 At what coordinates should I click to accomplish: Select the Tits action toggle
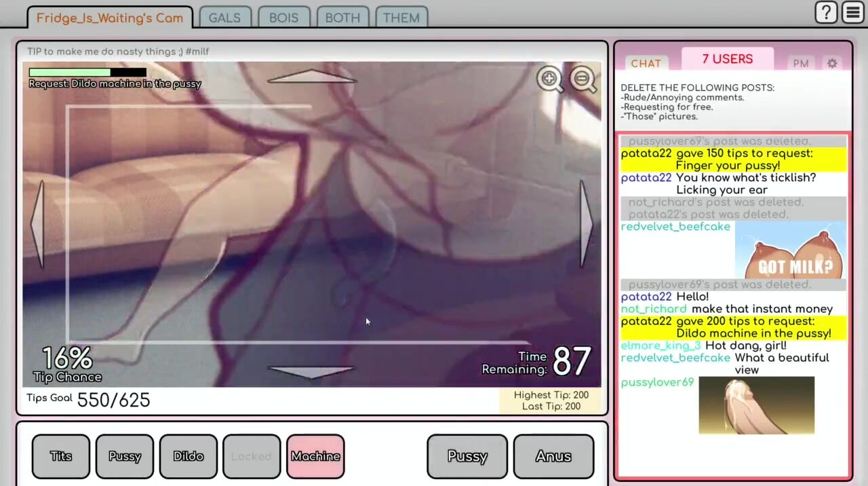pyautogui.click(x=61, y=456)
